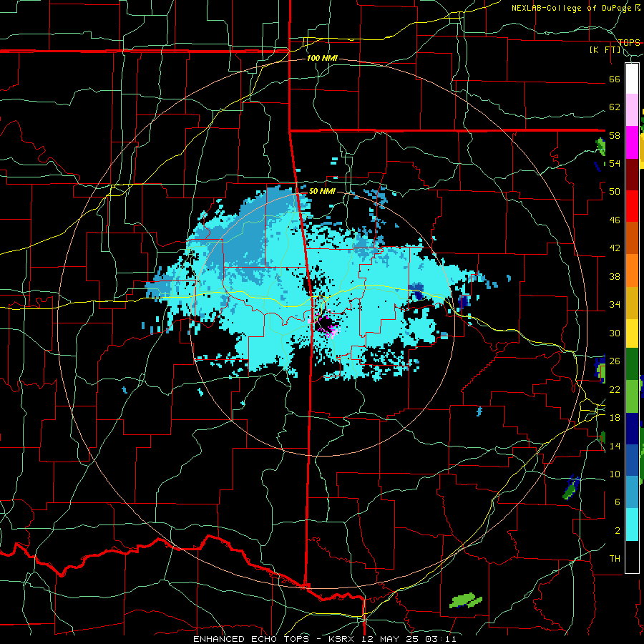Screen dimensions: 644x644
Task: Select the bright red legend swatch
Action: pos(632,206)
